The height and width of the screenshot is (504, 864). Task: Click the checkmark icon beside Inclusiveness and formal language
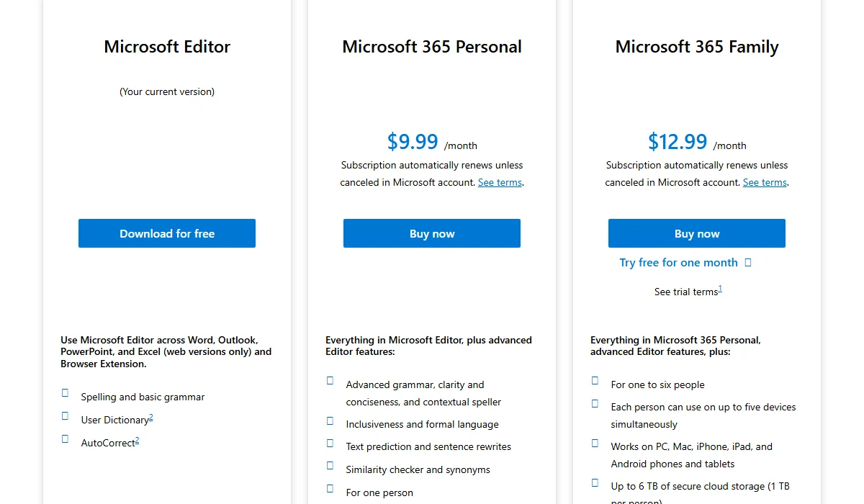pyautogui.click(x=330, y=420)
